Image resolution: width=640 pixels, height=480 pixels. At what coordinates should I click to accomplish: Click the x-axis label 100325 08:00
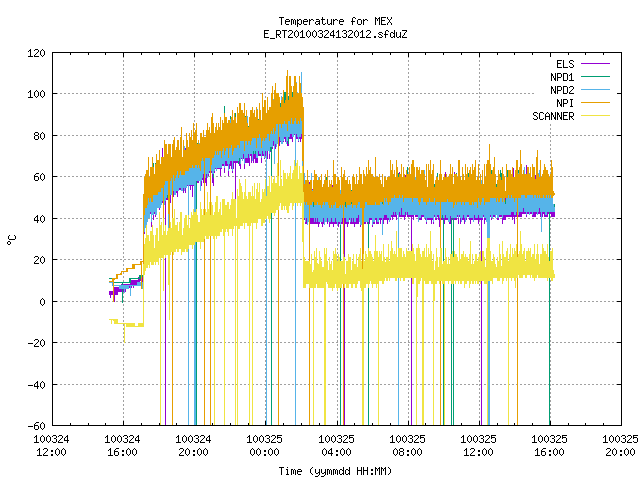407,446
